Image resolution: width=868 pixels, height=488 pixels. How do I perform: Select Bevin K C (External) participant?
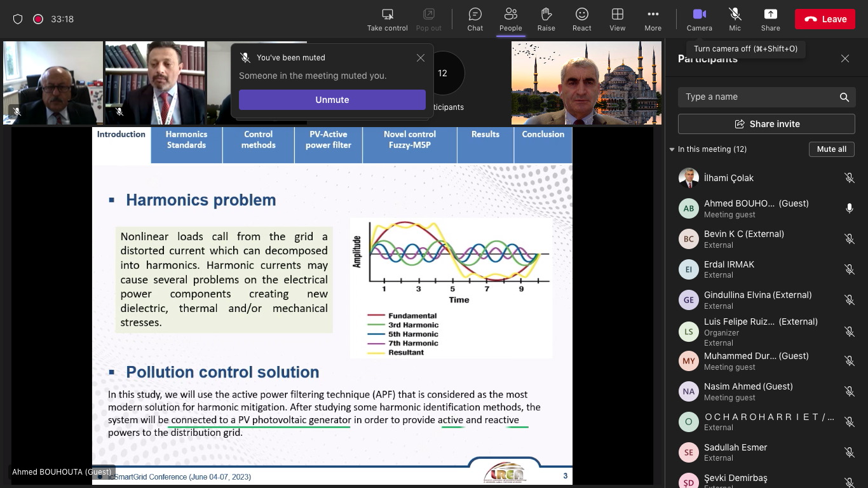[766, 239]
